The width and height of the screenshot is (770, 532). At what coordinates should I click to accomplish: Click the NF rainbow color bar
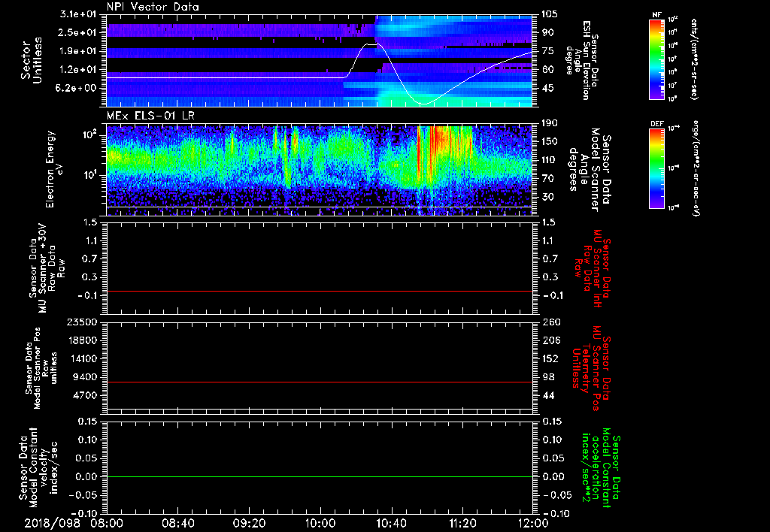(x=657, y=59)
